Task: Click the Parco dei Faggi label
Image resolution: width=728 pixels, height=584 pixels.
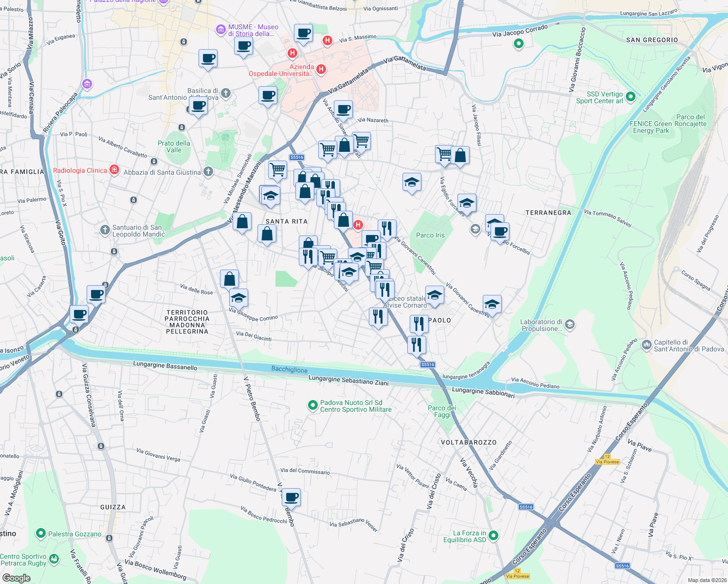Action: [442, 411]
